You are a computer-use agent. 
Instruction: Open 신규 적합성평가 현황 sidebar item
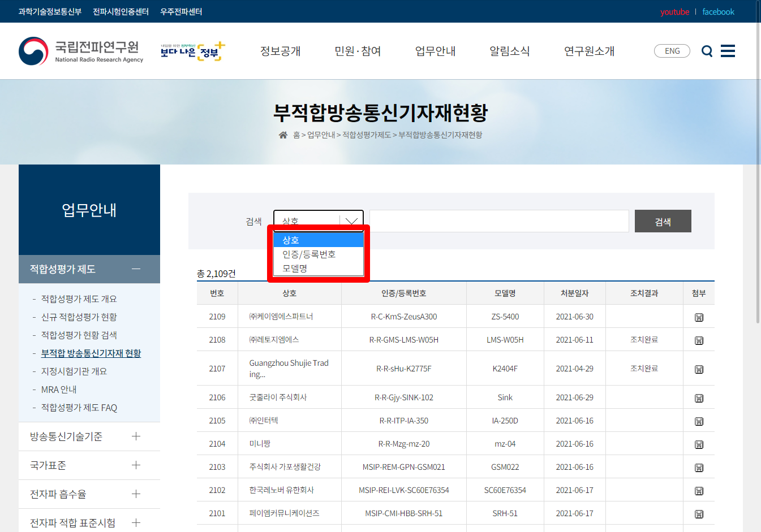point(79,317)
